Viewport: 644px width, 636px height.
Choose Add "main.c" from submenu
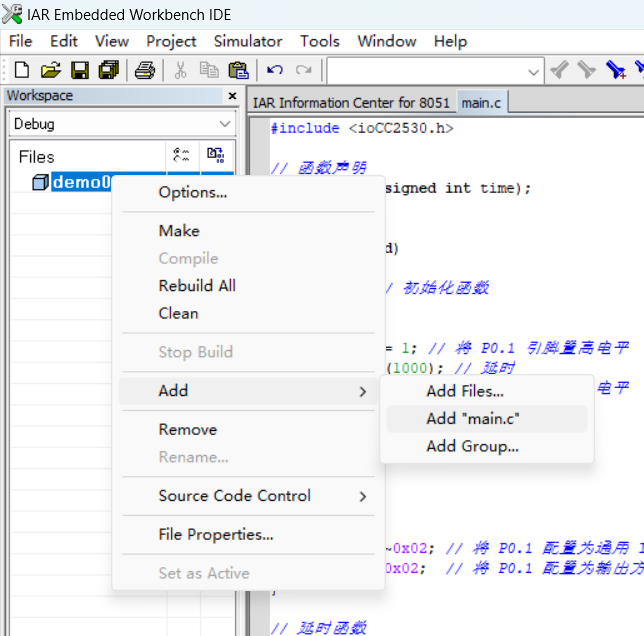point(473,419)
